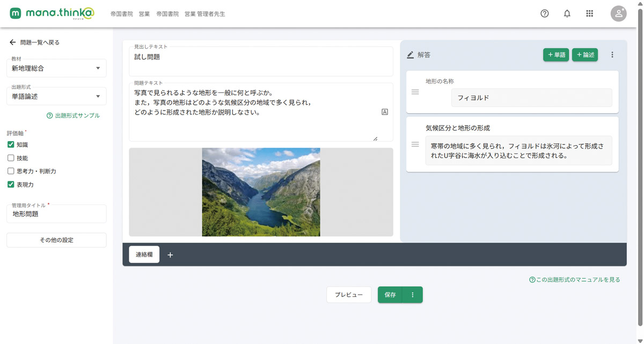The image size is (644, 344).
Task: Expand the 教材 dropdown 新地理総合
Action: point(56,68)
